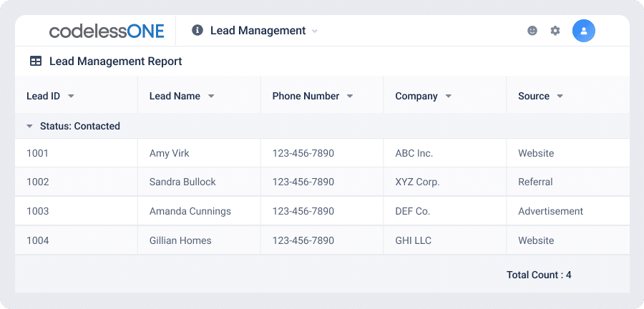Click the info icon beside Lead Management

coord(197,30)
